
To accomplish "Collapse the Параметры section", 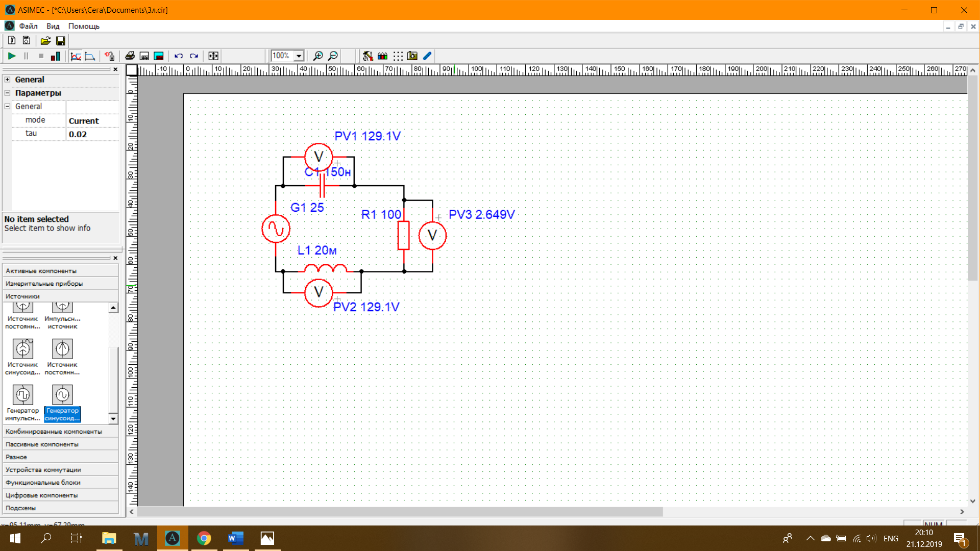I will (x=7, y=93).
